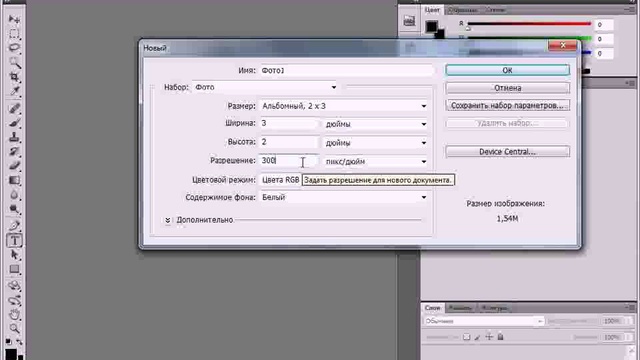Open the Содержимое фона dropdown
The width and height of the screenshot is (640, 360).
tap(344, 198)
